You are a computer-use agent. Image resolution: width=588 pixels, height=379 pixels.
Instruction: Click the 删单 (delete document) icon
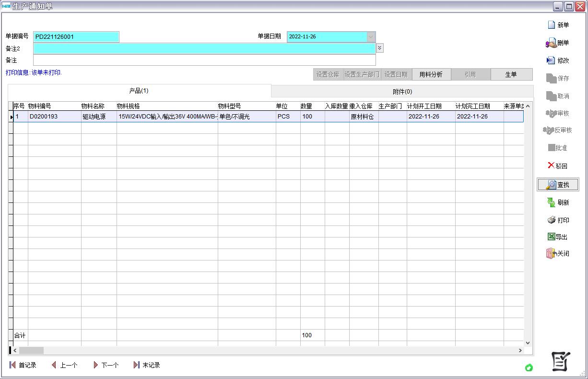click(551, 43)
